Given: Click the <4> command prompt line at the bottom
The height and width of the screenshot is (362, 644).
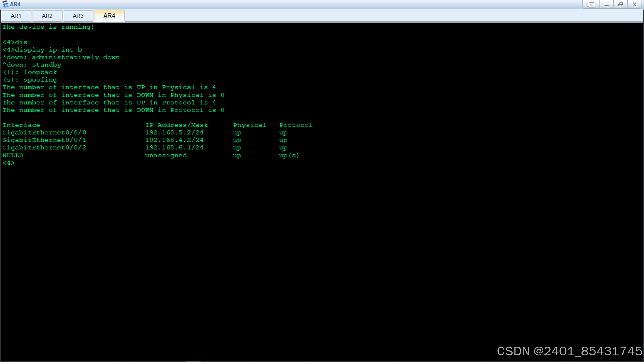Looking at the screenshot, I should click(x=9, y=163).
